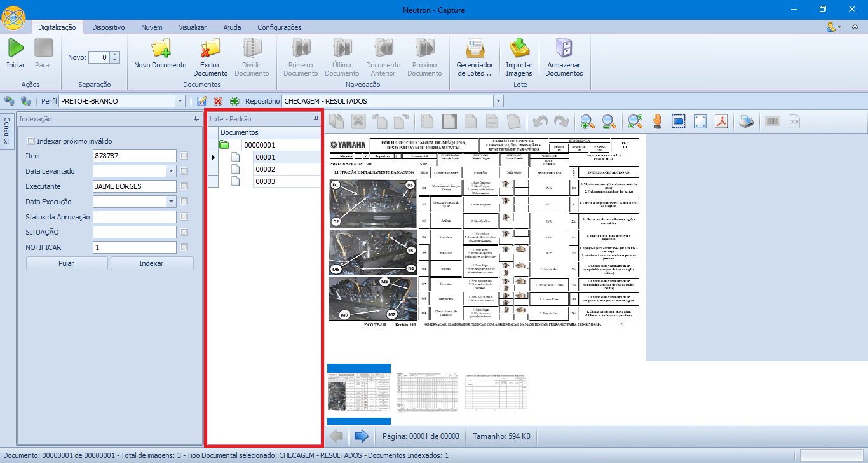The image size is (868, 463).
Task: Open the Configurações ribbon tab
Action: (279, 27)
